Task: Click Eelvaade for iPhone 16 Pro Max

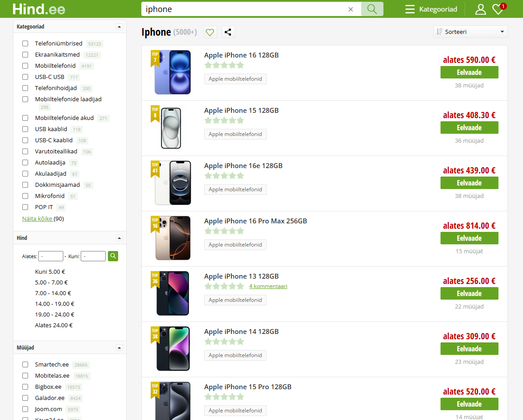Action: click(469, 238)
